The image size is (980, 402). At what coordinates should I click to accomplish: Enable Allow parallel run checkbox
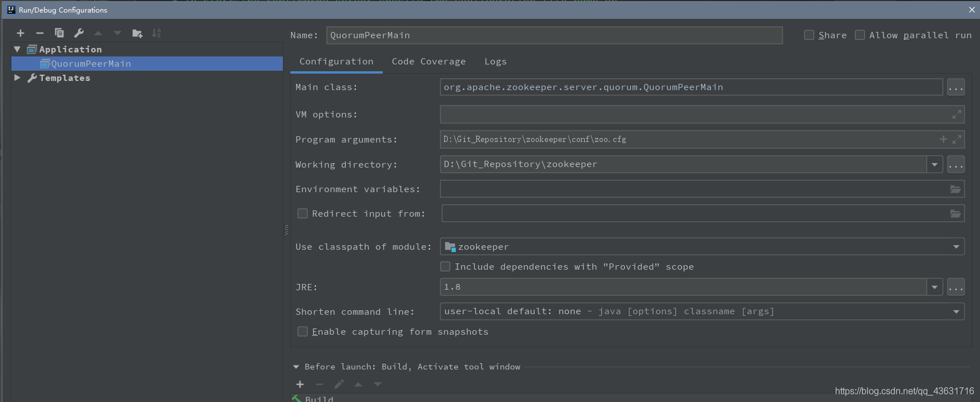click(x=860, y=35)
